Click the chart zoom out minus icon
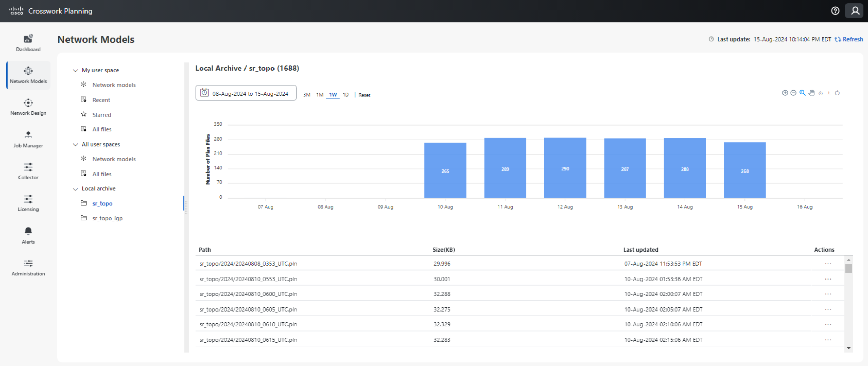 (793, 93)
